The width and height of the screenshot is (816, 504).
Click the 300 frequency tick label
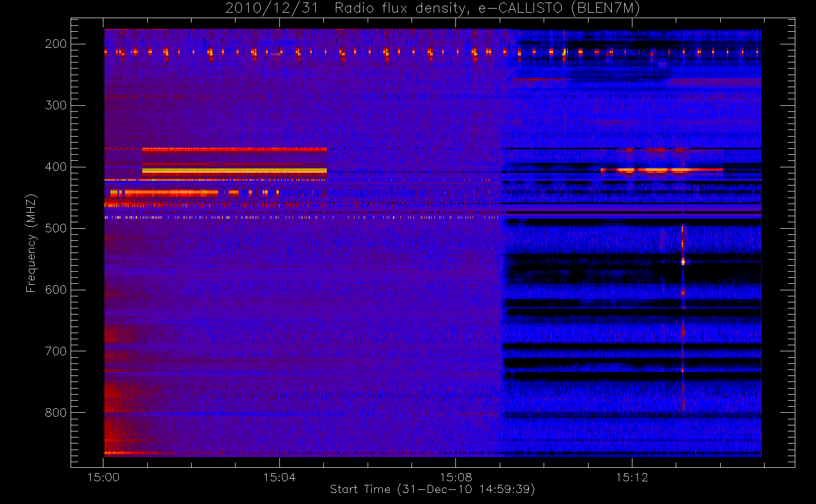pyautogui.click(x=55, y=105)
